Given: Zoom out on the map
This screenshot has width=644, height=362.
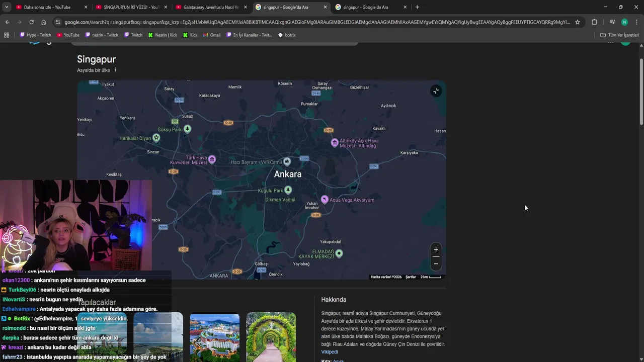Looking at the screenshot, I should coord(436,263).
